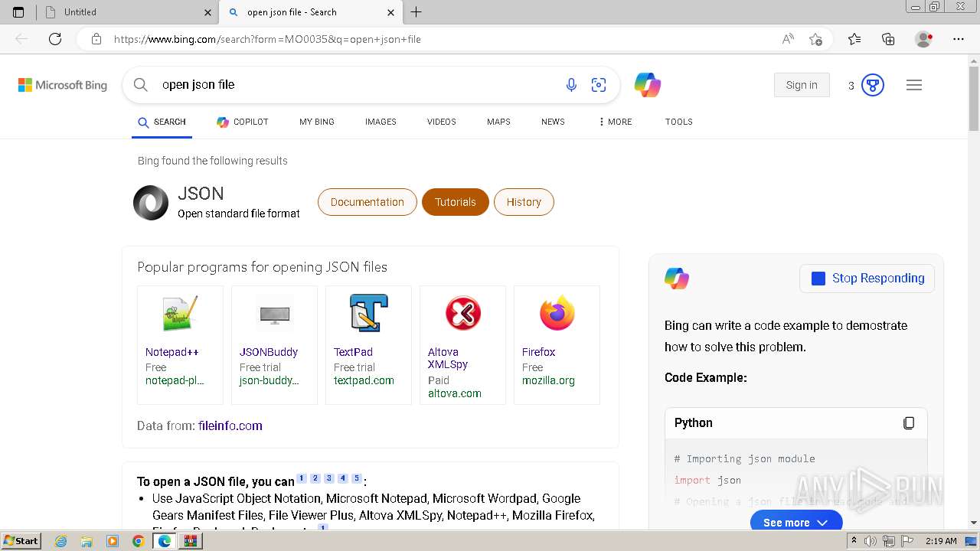
Task: Follow the Notepad++ link text
Action: point(172,352)
